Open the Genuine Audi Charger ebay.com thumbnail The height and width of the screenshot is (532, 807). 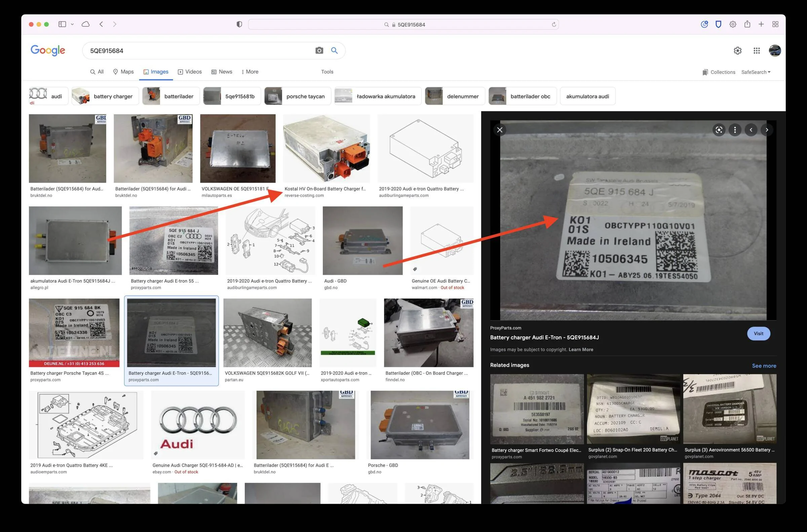point(198,425)
